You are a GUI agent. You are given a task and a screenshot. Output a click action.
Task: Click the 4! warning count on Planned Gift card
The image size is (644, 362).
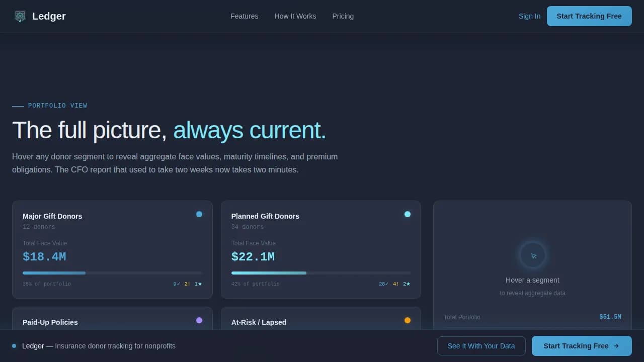tap(396, 284)
